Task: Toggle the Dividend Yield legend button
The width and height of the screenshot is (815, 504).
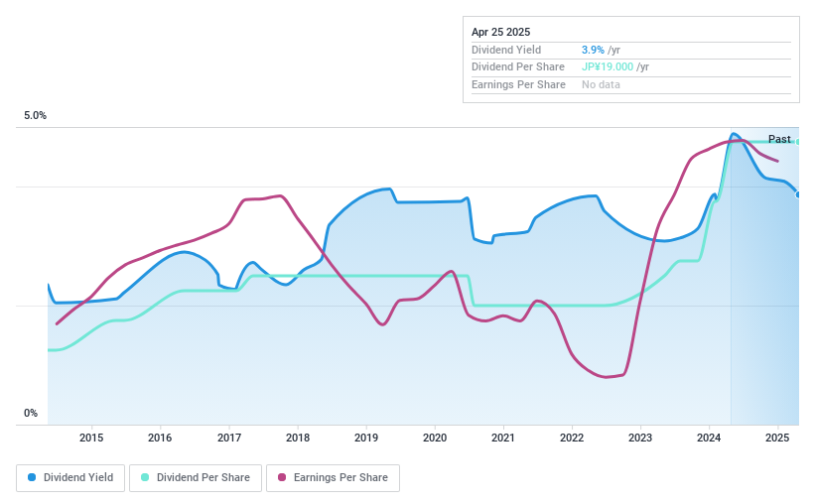Action: coord(71,477)
